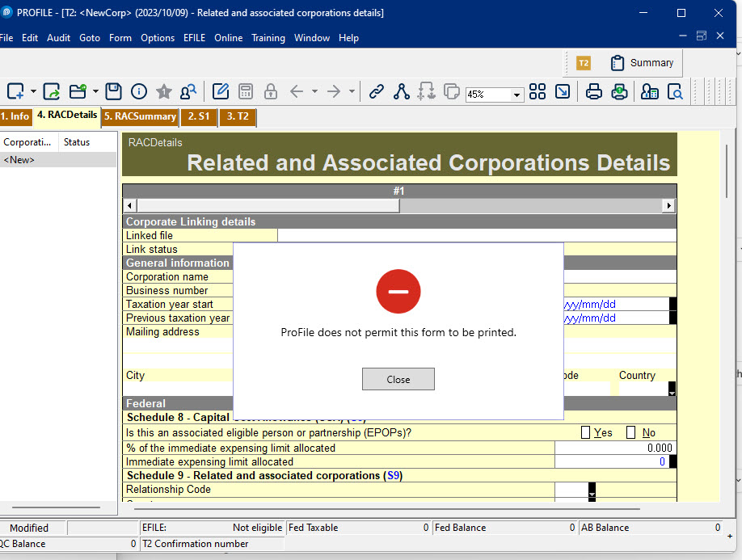Click the Linked file input field
Screen dimensions: 742x560
[x=477, y=235]
